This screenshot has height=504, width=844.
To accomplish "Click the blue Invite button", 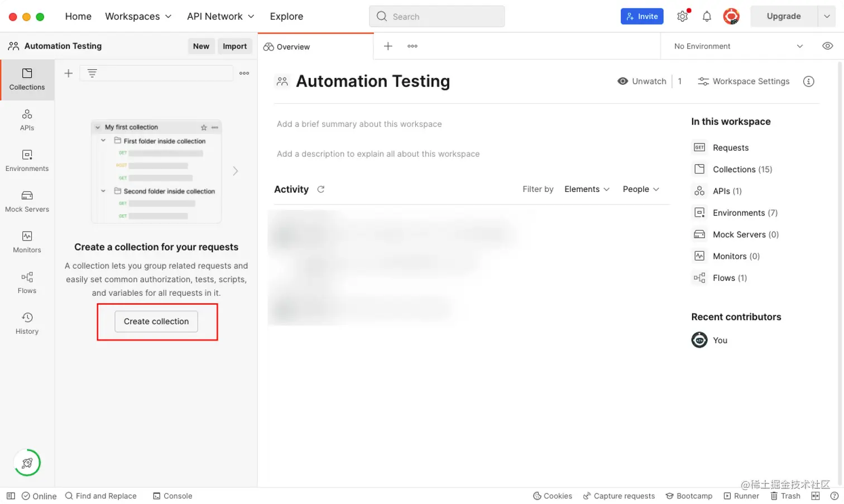I will (642, 16).
